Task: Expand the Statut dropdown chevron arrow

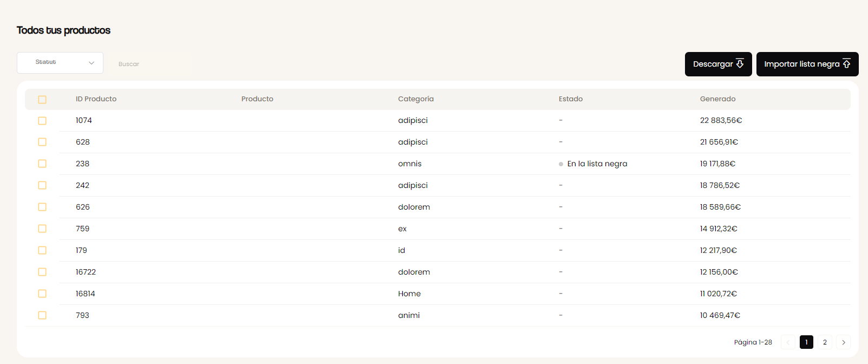Action: (92, 63)
